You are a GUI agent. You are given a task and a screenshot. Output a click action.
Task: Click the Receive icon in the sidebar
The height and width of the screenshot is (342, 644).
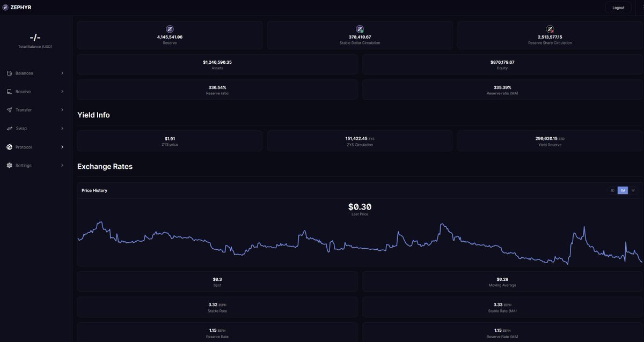[x=10, y=92]
